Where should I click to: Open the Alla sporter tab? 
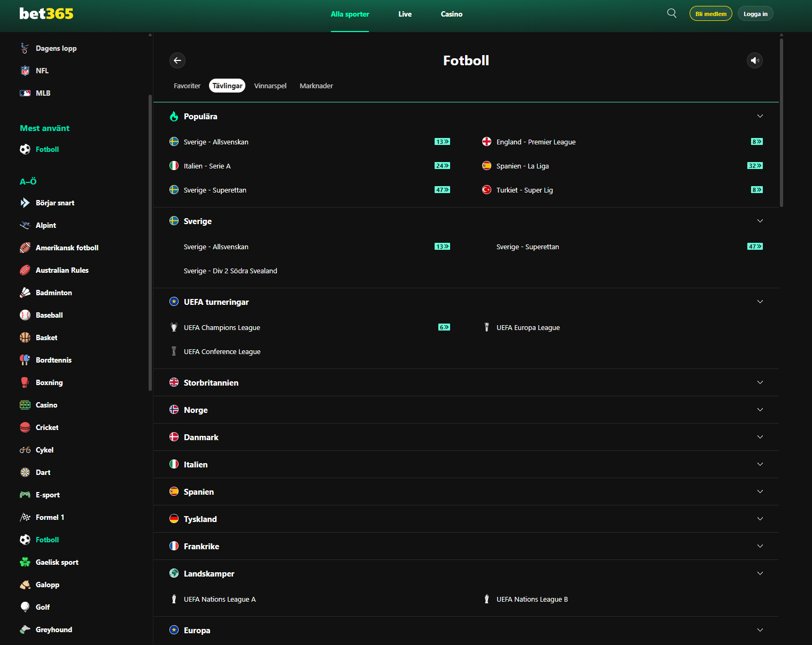click(350, 14)
